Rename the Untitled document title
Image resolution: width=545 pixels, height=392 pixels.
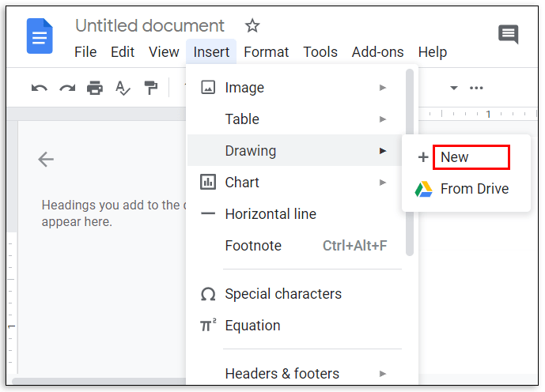pos(149,26)
